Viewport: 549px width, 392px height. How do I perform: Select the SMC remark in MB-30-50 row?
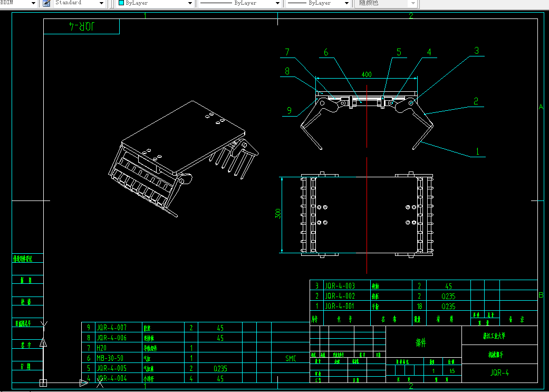(291, 358)
